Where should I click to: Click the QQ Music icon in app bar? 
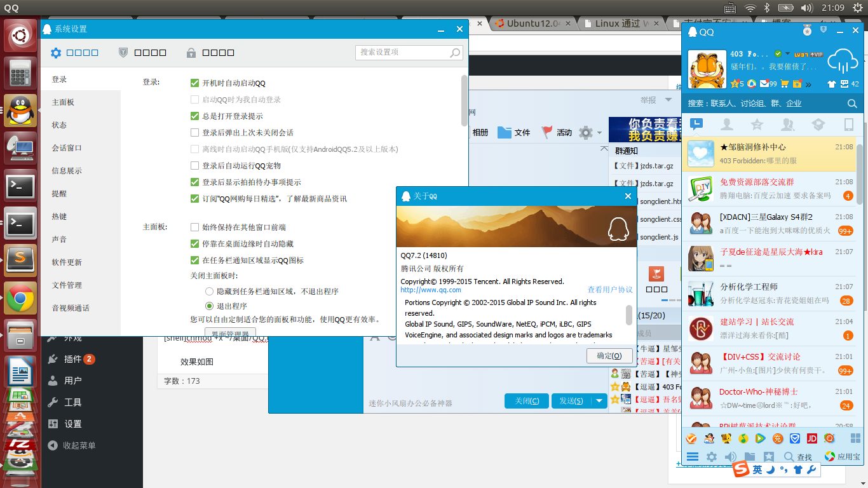(x=742, y=438)
